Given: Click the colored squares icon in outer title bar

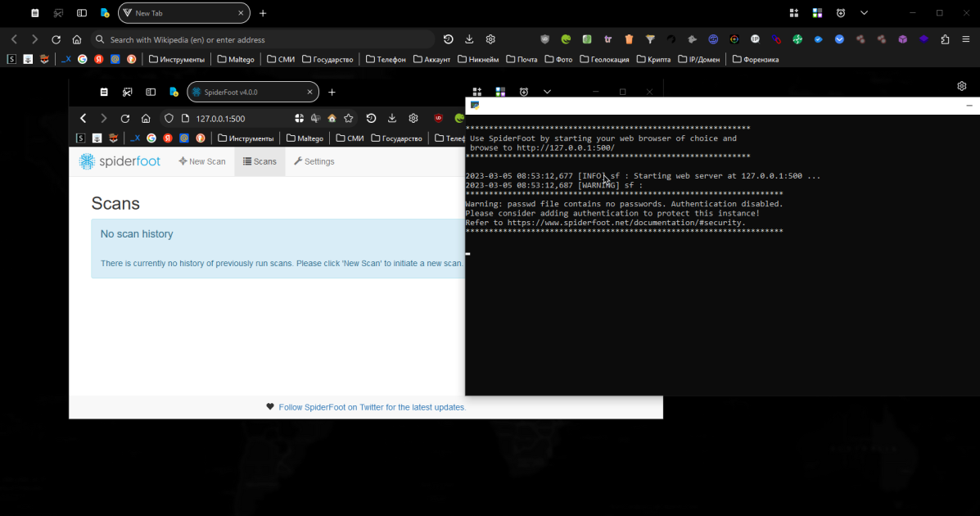Looking at the screenshot, I should [817, 13].
